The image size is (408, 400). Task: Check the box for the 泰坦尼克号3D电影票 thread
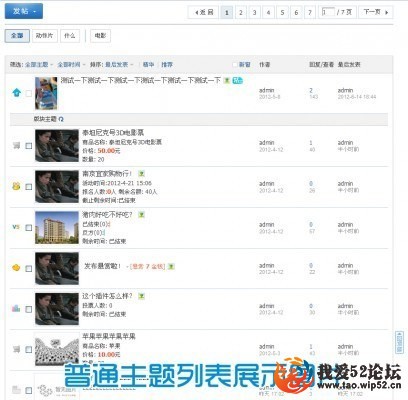29,146
